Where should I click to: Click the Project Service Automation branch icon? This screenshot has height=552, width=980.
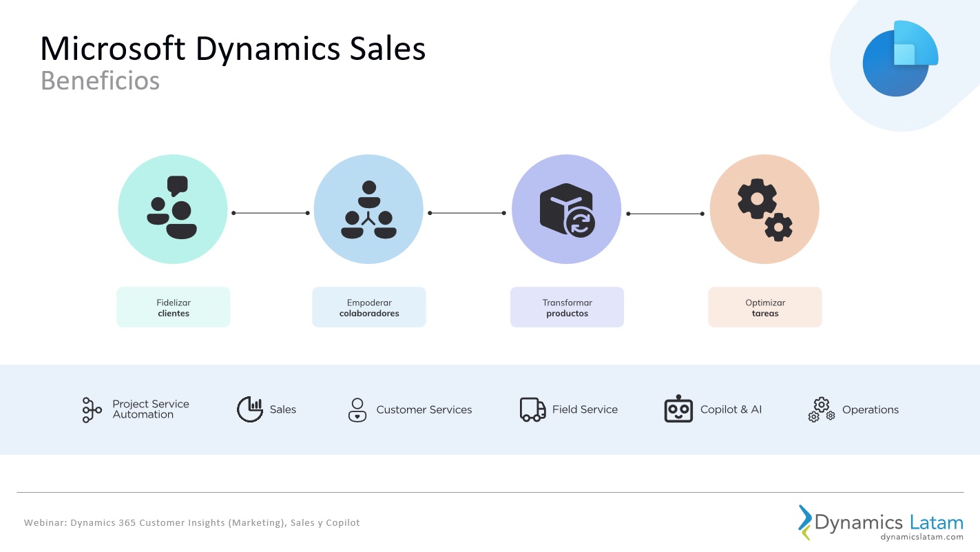[x=92, y=409]
